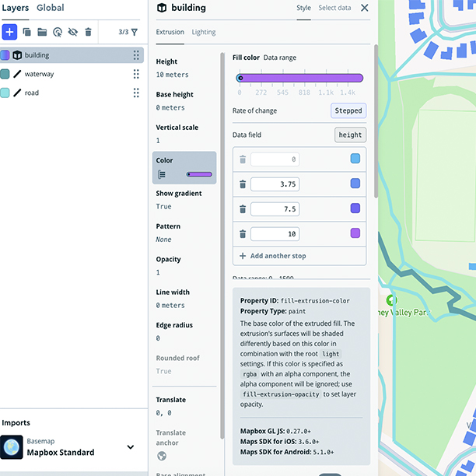Hide selected layers eye icon
The image size is (476, 476).
tap(73, 32)
